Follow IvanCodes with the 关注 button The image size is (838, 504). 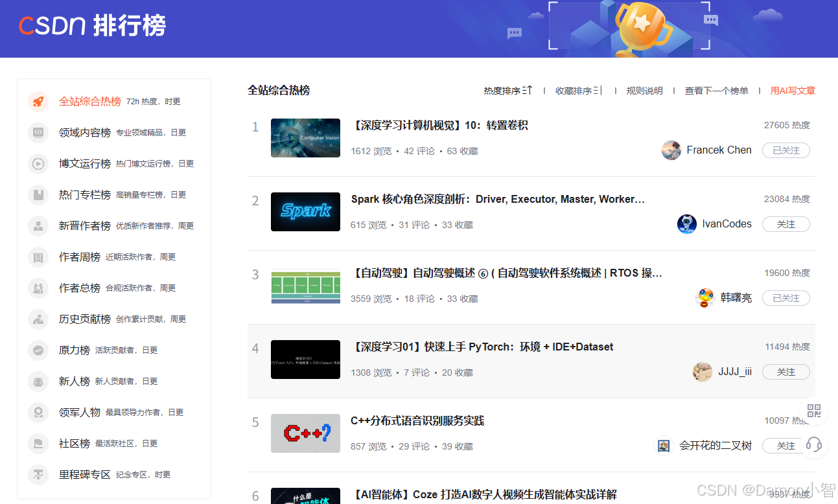(786, 224)
